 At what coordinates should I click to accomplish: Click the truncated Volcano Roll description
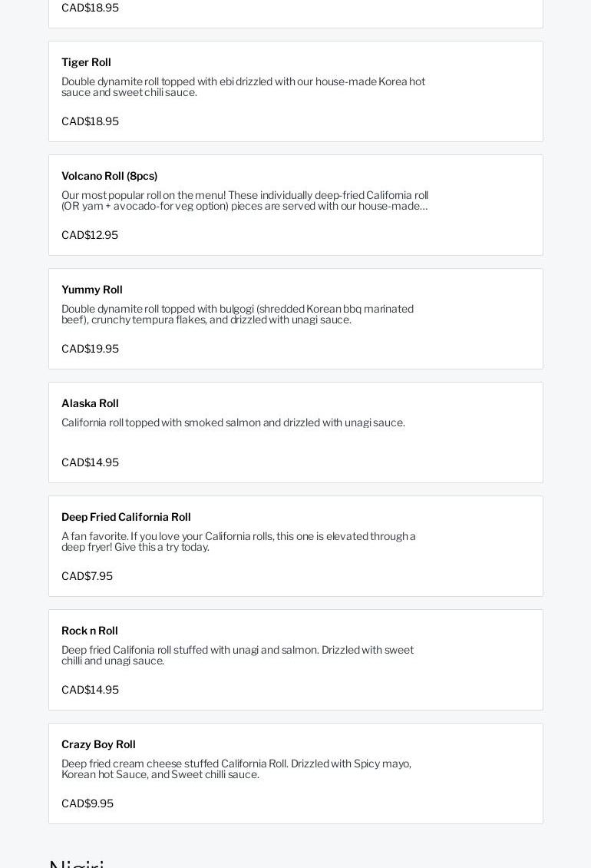coord(244,200)
